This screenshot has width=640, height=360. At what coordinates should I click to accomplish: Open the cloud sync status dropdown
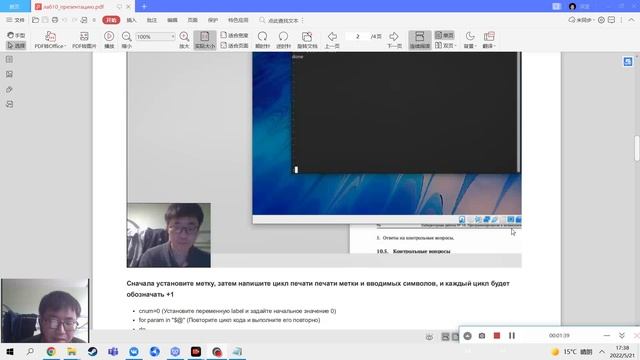581,20
